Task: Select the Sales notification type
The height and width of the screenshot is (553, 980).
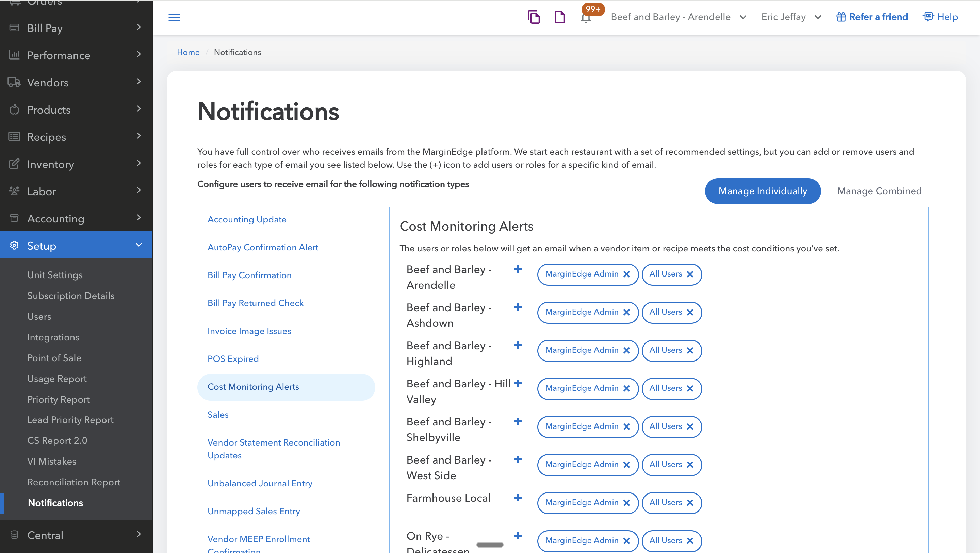Action: pos(218,415)
